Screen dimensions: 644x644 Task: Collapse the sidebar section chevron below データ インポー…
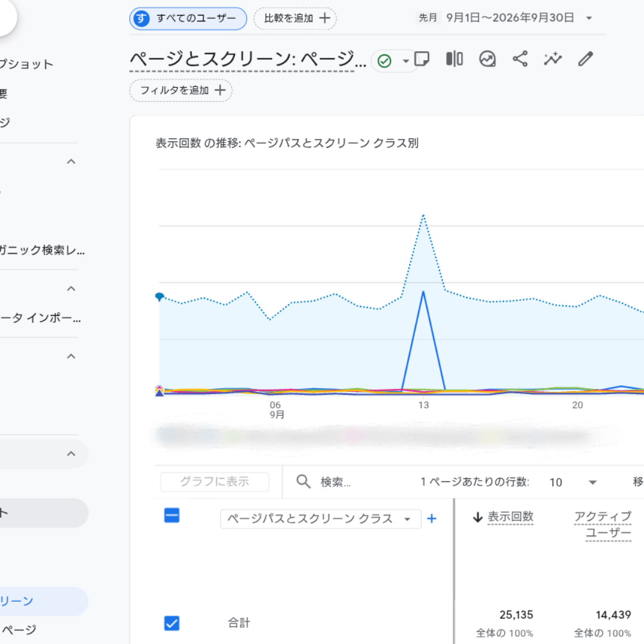click(71, 356)
